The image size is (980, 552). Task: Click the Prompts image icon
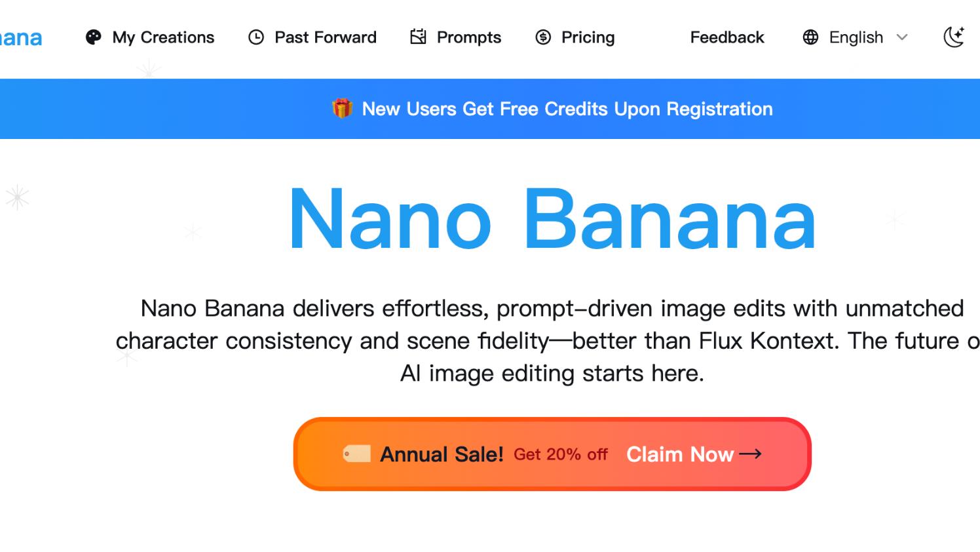point(418,37)
